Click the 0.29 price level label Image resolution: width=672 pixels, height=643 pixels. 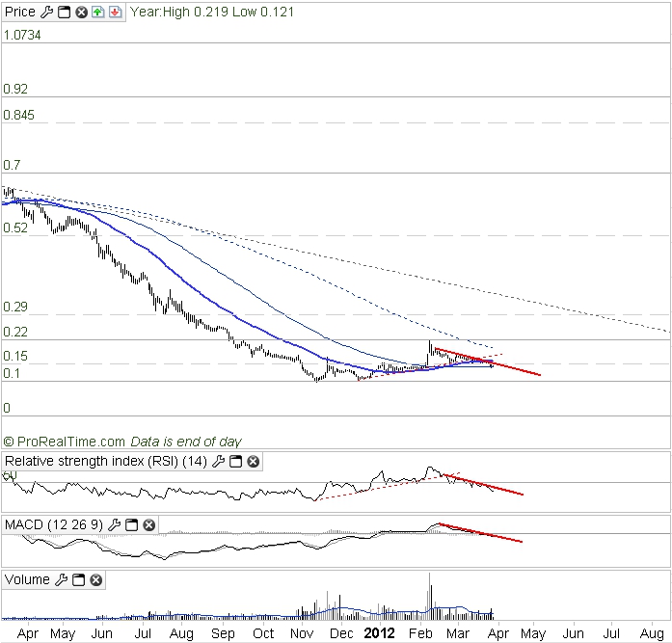tap(15, 308)
